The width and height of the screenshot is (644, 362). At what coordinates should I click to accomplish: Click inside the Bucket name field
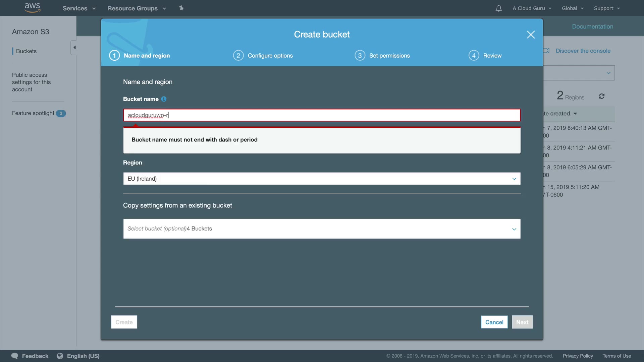pos(321,115)
